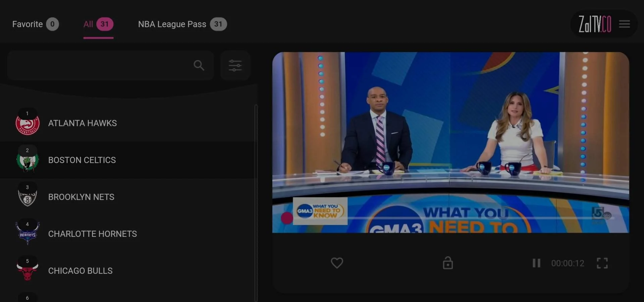Click the ZalTV.co logo
Screen dimensions: 644x302
tap(595, 24)
